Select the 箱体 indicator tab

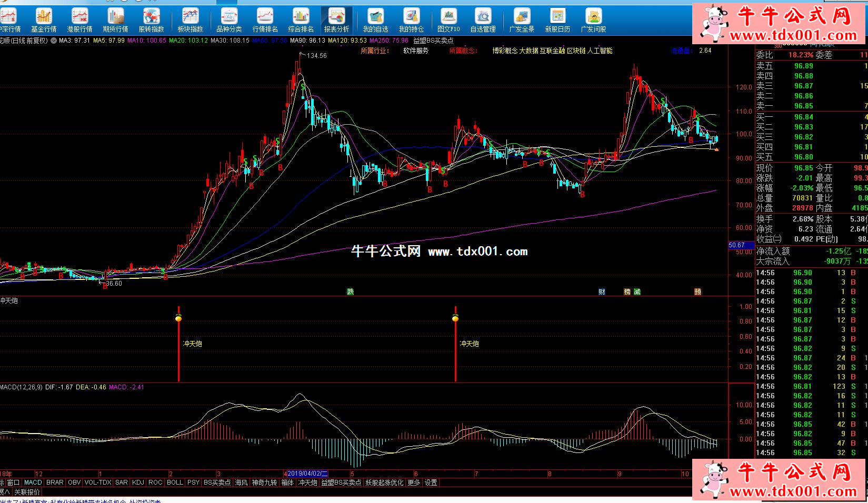[x=287, y=482]
